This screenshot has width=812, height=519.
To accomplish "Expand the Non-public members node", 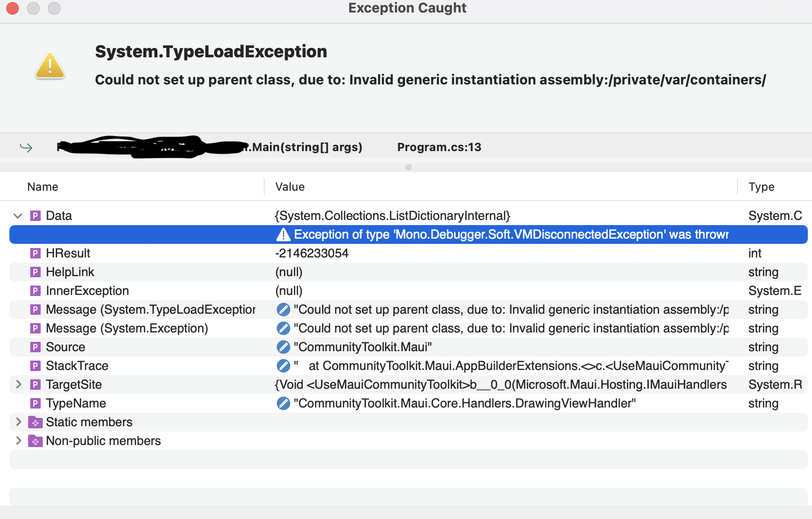I will [x=19, y=441].
